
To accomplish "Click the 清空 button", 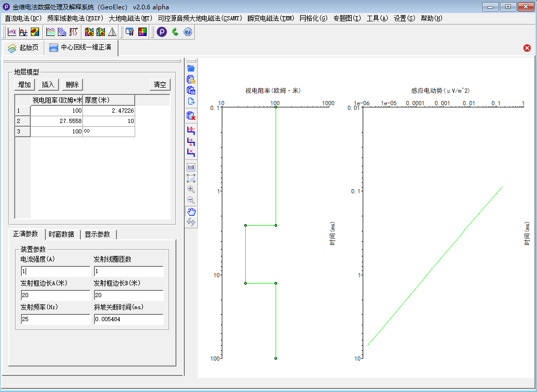I will 160,84.
